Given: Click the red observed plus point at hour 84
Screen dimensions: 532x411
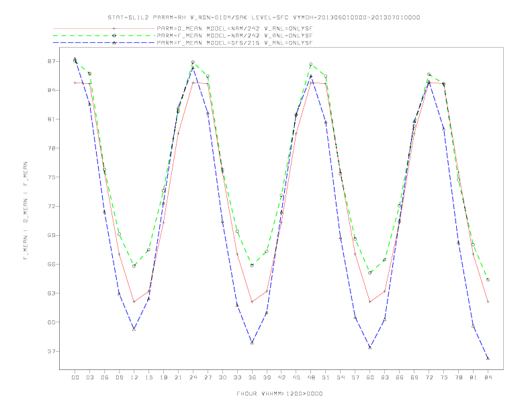Looking at the screenshot, I should [488, 302].
